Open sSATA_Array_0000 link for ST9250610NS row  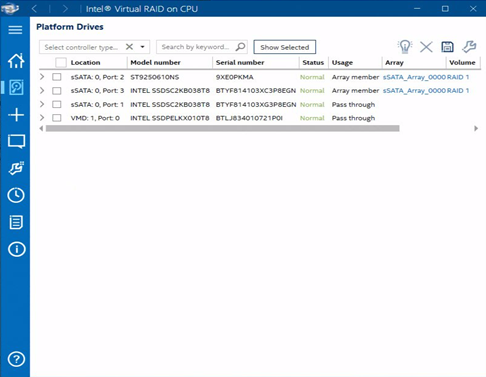(x=414, y=77)
